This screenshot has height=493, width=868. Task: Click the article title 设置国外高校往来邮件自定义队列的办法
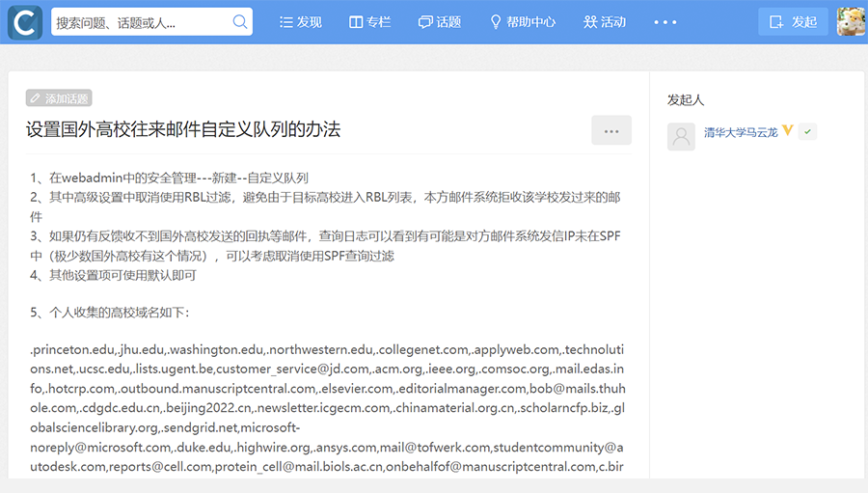pyautogui.click(x=183, y=129)
